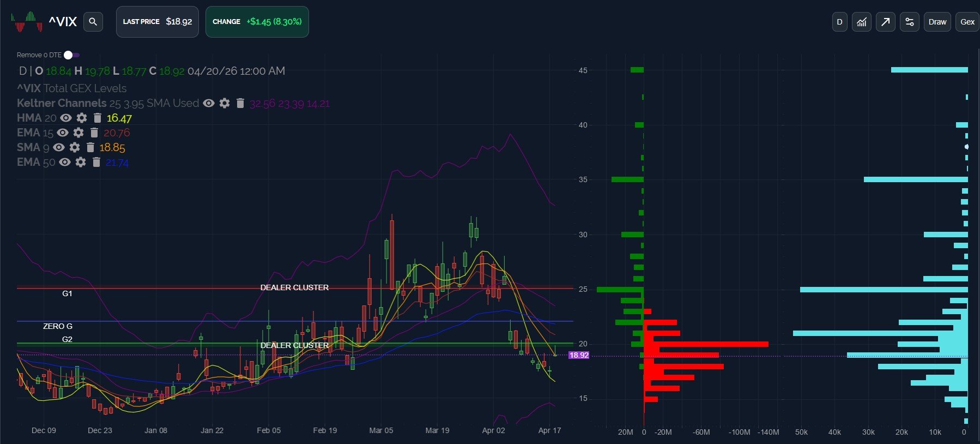The image size is (980, 444).
Task: Click the ^VIX Total GEX Levels label
Action: pos(71,88)
